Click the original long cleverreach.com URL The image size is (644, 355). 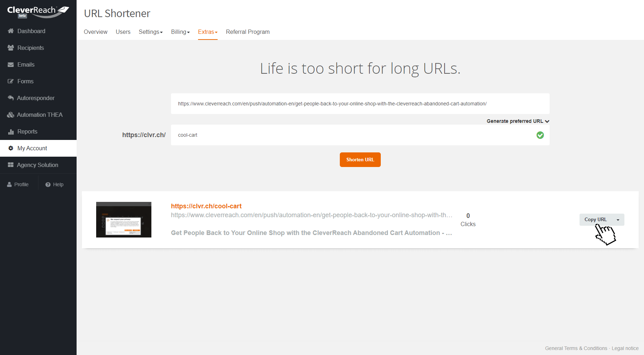[x=312, y=215]
